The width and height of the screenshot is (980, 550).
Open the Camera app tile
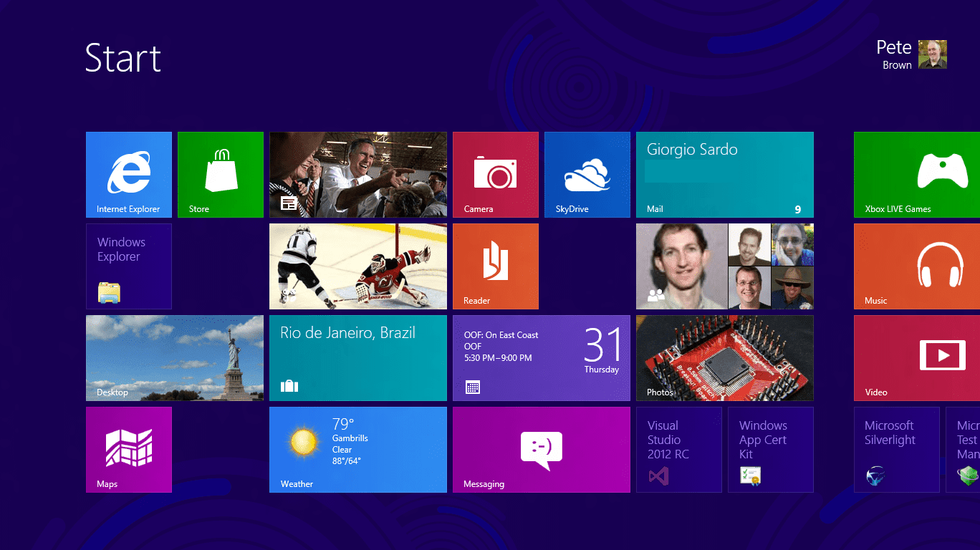pos(496,175)
